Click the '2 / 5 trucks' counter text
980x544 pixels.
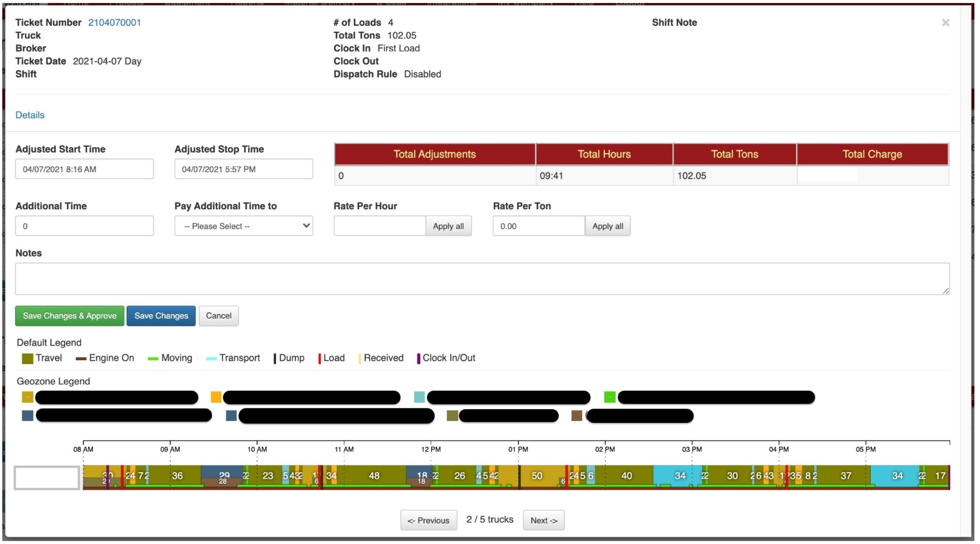[x=490, y=520]
